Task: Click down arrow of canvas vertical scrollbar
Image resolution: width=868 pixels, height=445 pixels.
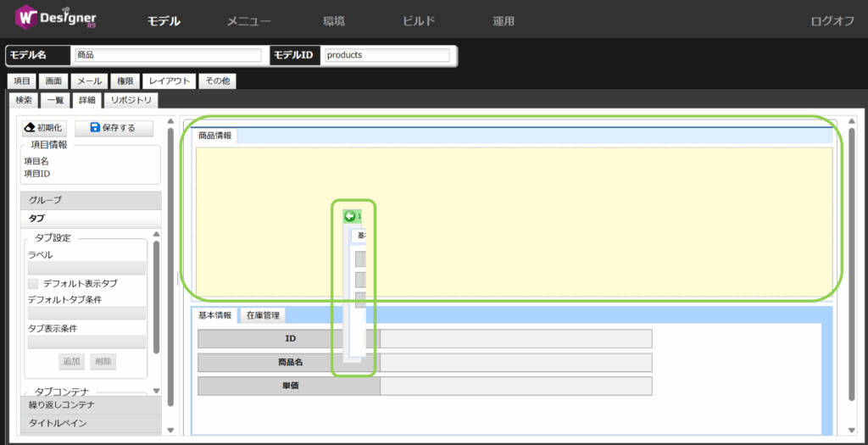Action: click(851, 431)
